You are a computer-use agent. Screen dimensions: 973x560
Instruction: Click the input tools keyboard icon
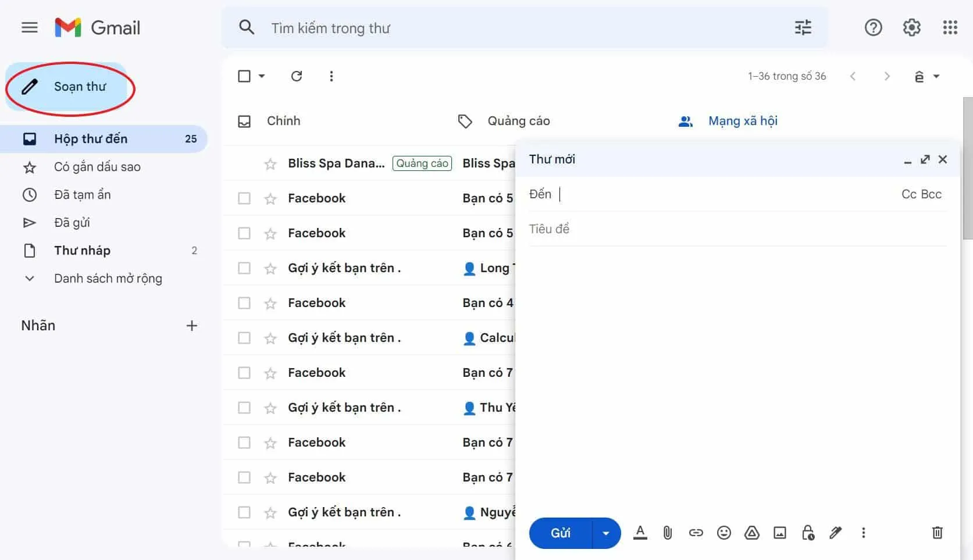919,76
